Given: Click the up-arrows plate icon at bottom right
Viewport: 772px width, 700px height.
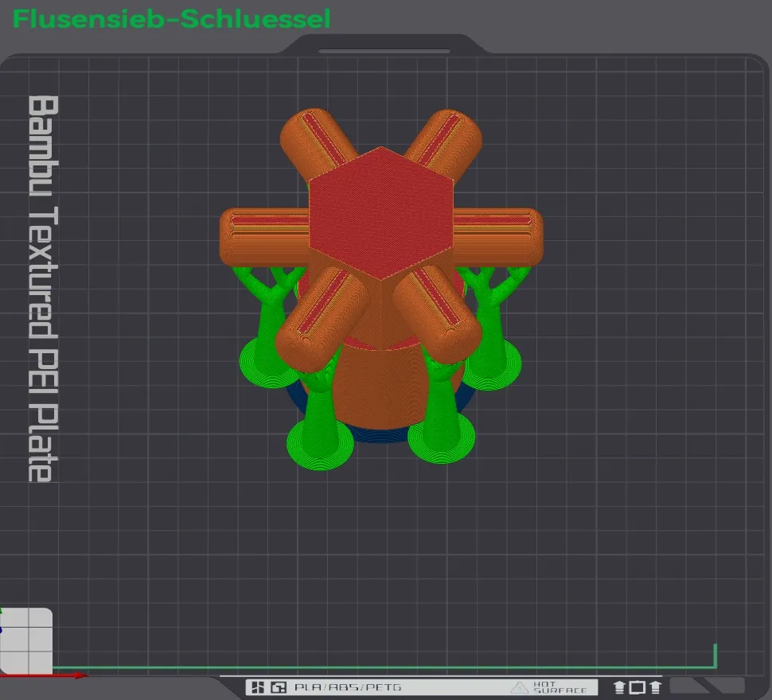Looking at the screenshot, I should pyautogui.click(x=637, y=687).
